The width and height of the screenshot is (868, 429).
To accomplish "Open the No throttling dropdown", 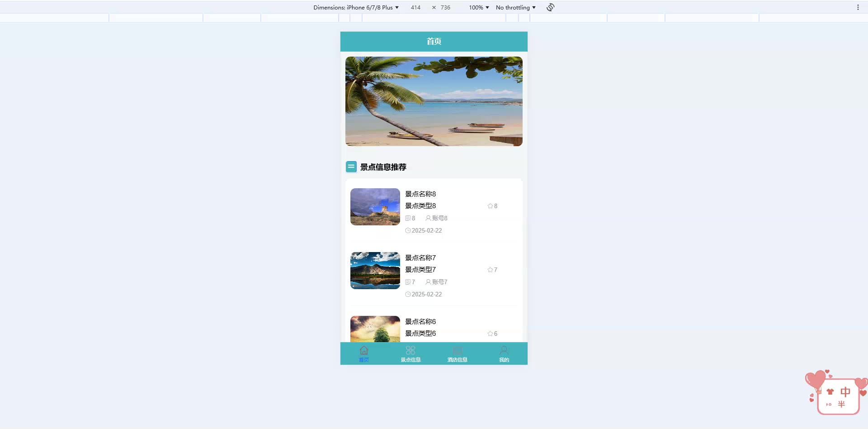I will click(516, 7).
